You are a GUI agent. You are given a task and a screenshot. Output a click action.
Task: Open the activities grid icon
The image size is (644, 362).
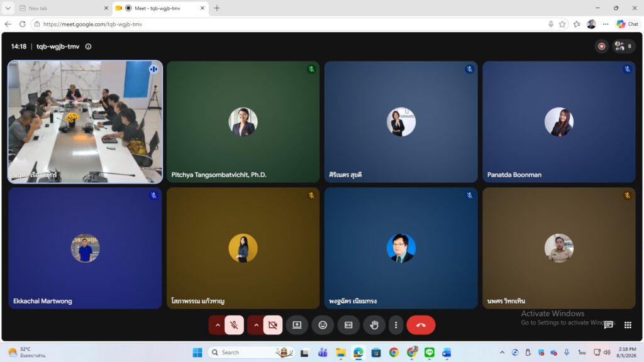tap(628, 325)
